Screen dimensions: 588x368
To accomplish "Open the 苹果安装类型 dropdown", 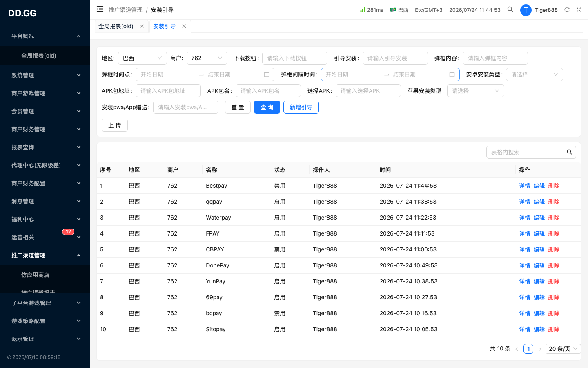I will click(x=476, y=91).
